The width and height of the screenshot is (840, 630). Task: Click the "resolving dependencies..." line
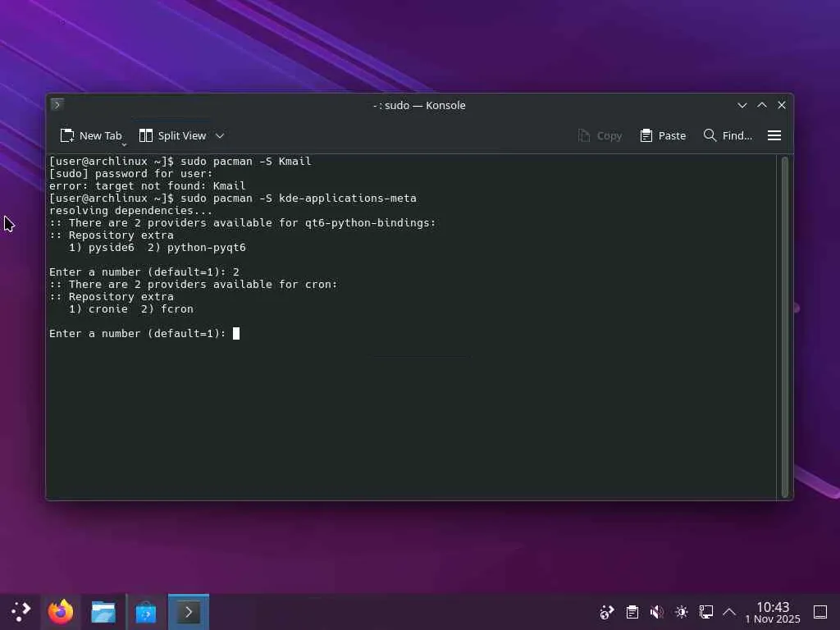click(x=130, y=211)
